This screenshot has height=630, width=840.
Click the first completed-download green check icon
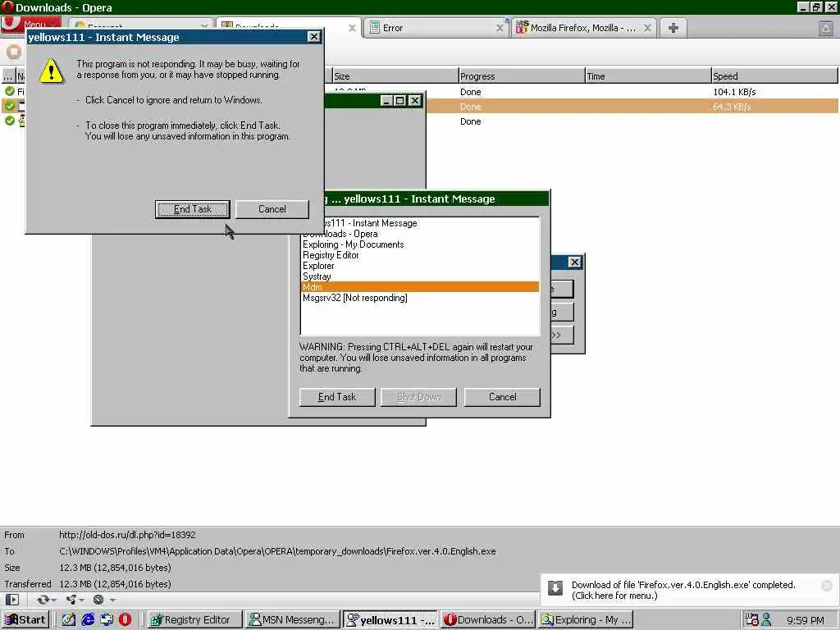point(10,92)
